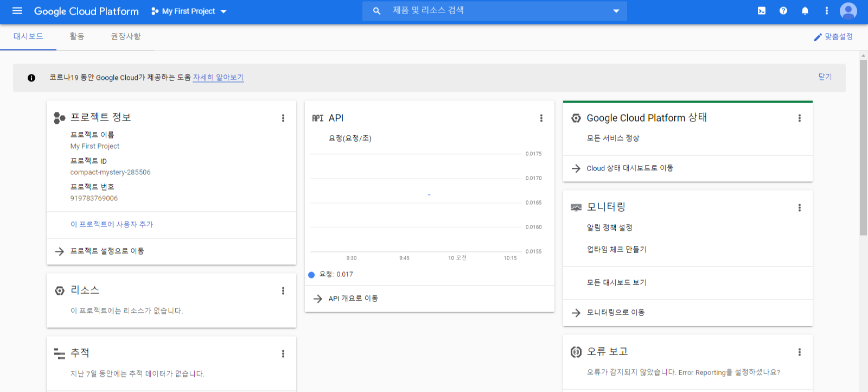Click the 모든 서비스 정상 status text

(x=613, y=138)
